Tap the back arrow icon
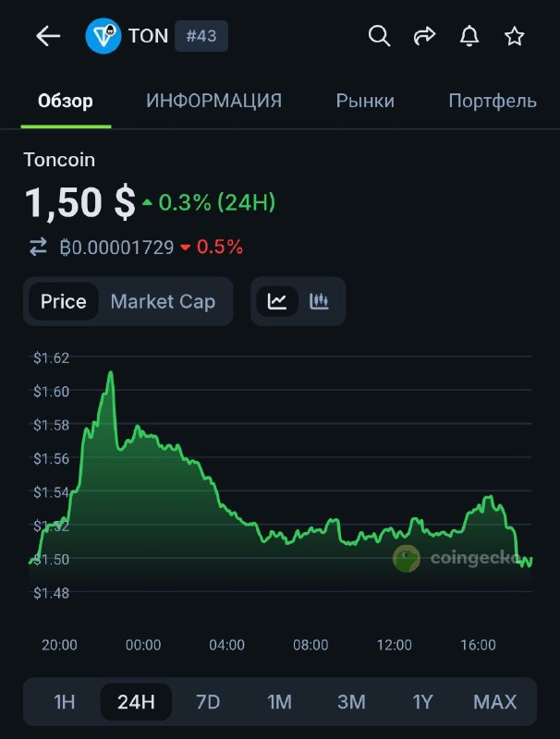 (47, 36)
